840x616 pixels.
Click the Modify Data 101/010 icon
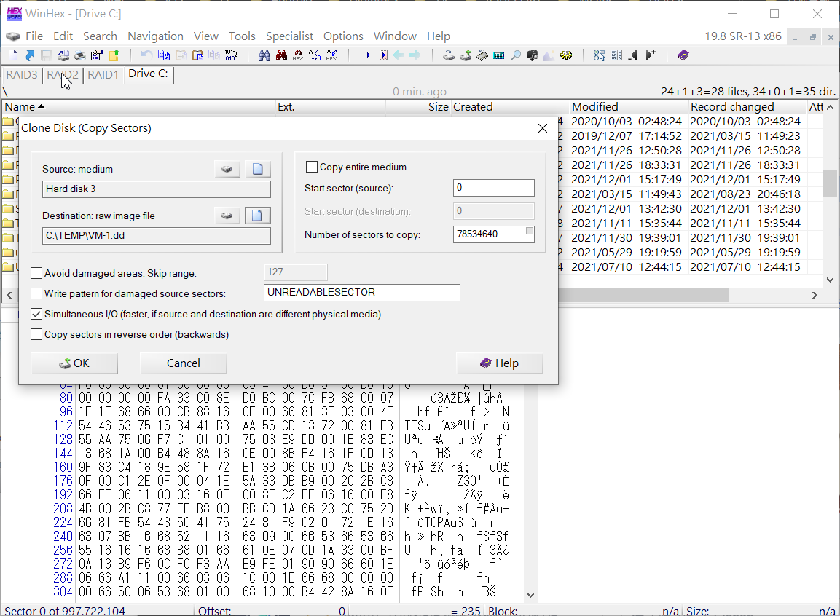point(231,55)
